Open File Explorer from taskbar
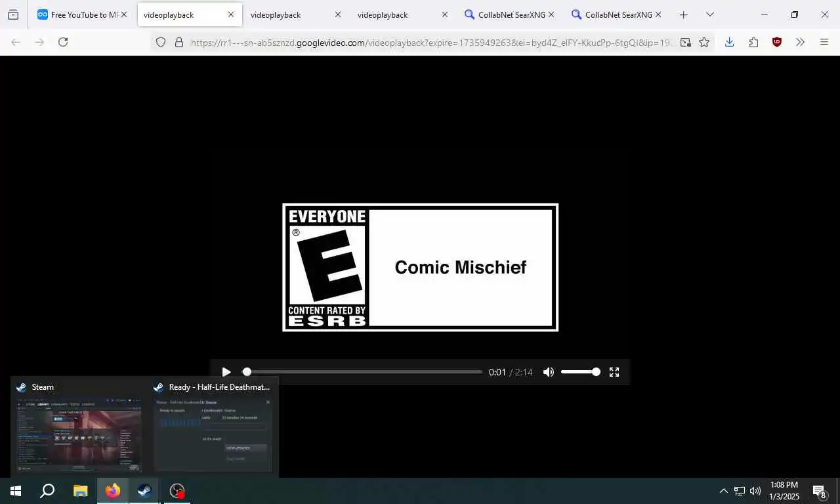This screenshot has height=504, width=840. click(x=80, y=491)
